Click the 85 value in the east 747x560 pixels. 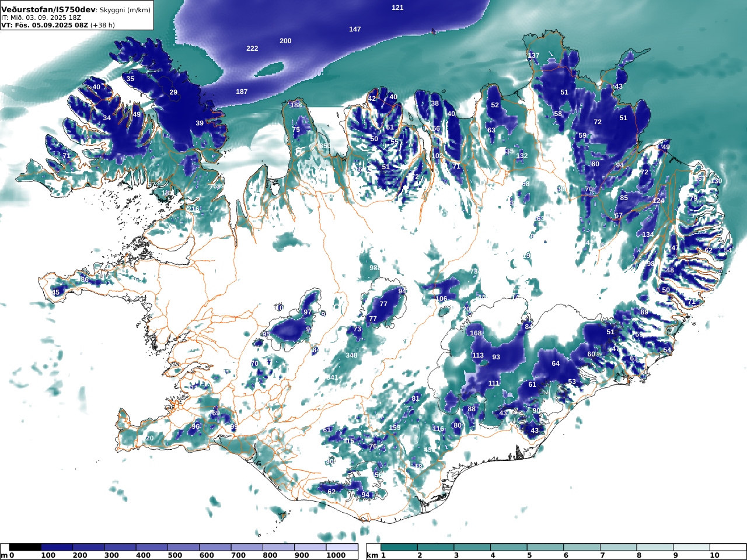[624, 198]
